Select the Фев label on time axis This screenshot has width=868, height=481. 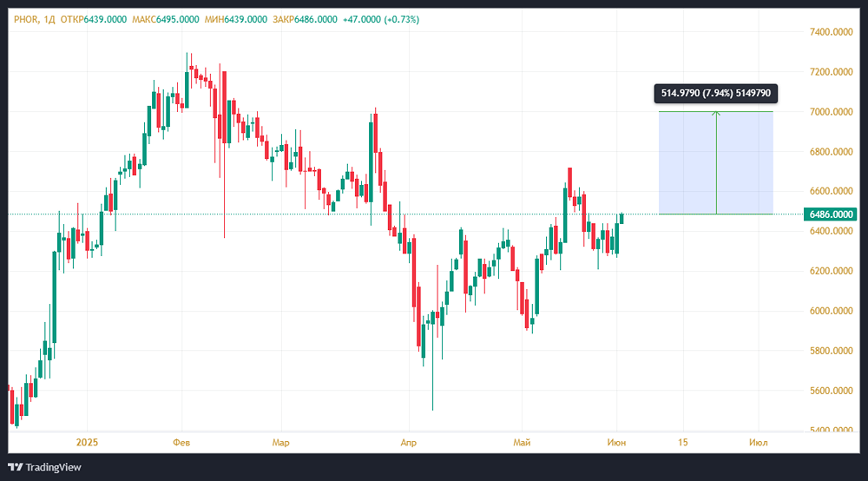[x=182, y=443]
